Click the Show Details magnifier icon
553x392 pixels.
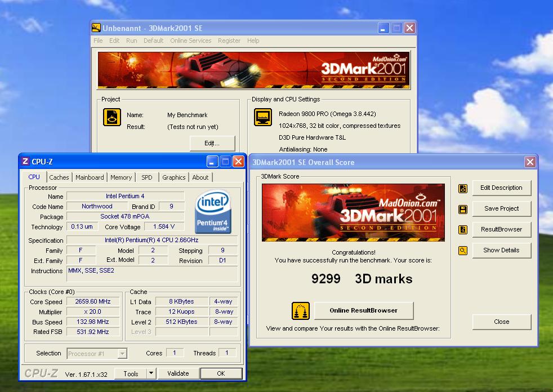point(462,250)
